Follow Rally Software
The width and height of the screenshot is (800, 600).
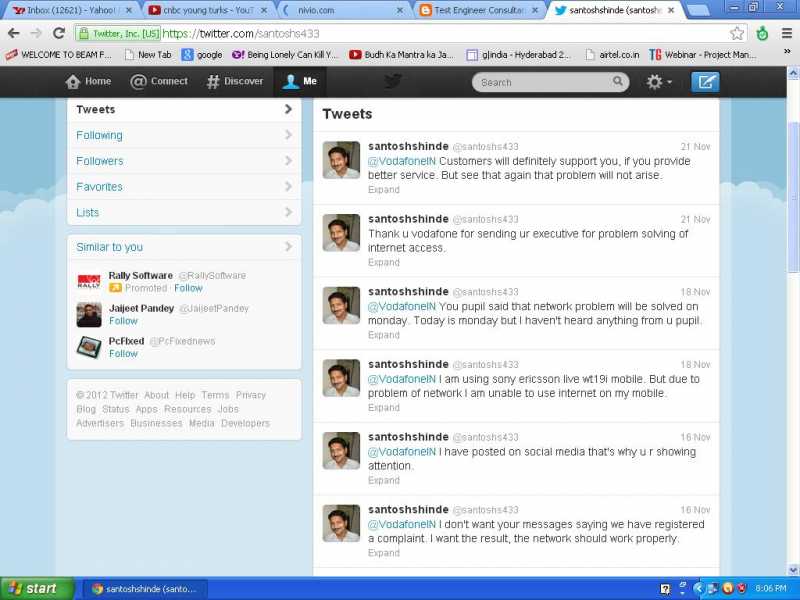(x=188, y=288)
